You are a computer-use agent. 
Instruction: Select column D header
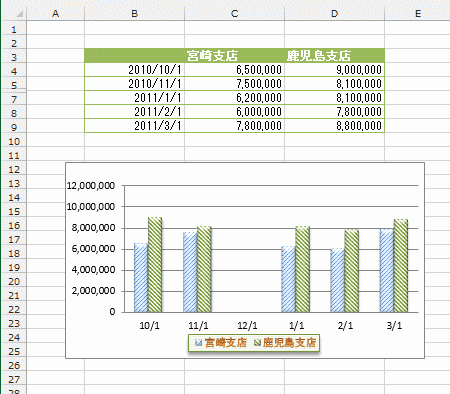[x=334, y=13]
